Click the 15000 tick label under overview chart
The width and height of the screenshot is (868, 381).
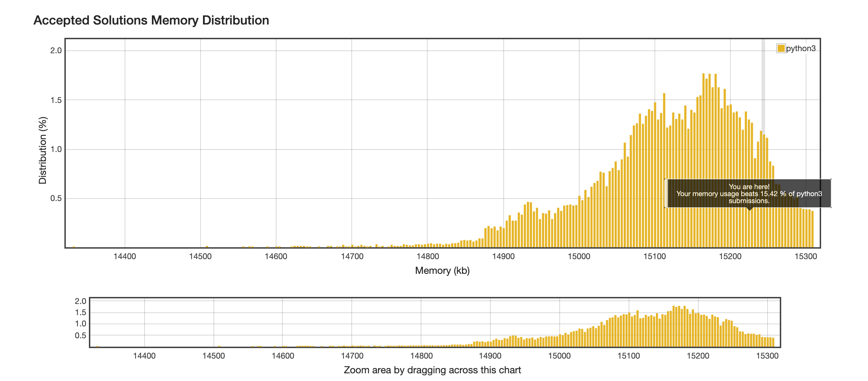pyautogui.click(x=559, y=356)
